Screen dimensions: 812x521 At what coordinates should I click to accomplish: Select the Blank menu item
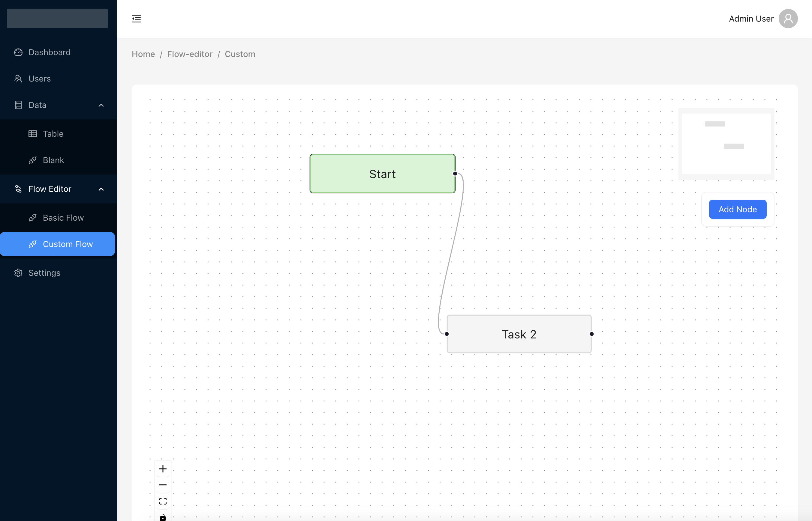(x=53, y=160)
